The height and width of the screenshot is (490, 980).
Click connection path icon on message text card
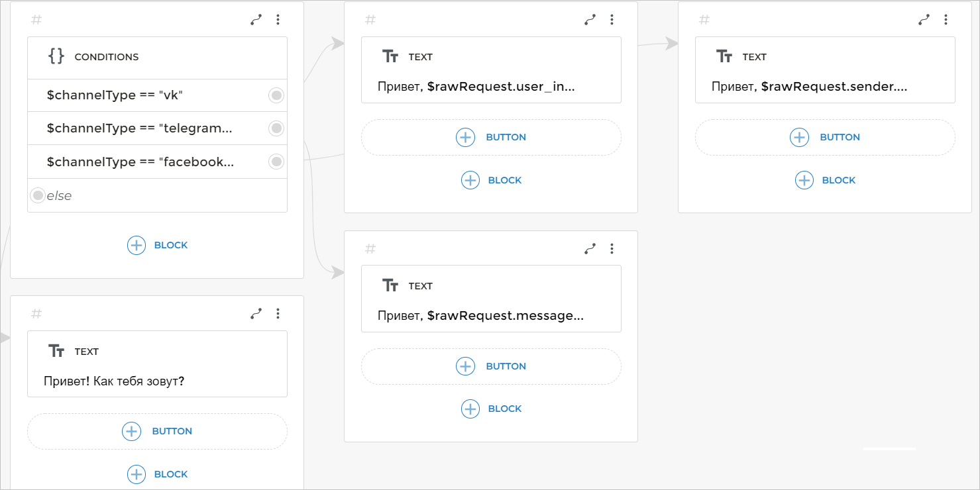pos(590,249)
